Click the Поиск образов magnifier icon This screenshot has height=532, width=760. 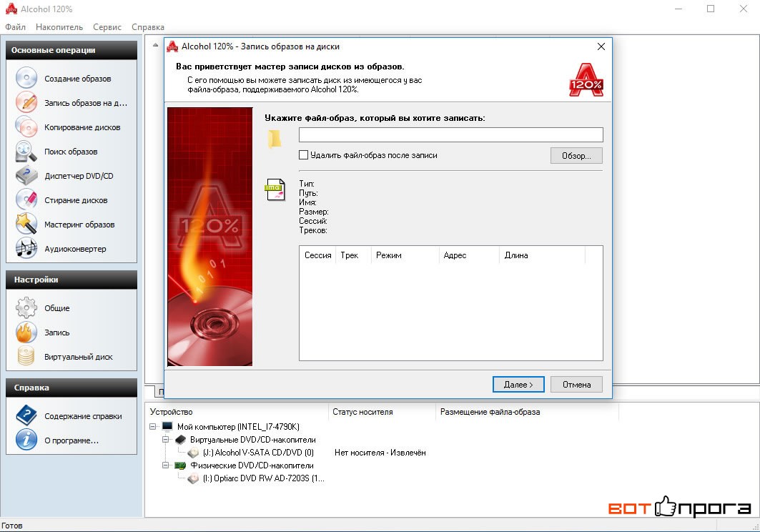coord(26,152)
